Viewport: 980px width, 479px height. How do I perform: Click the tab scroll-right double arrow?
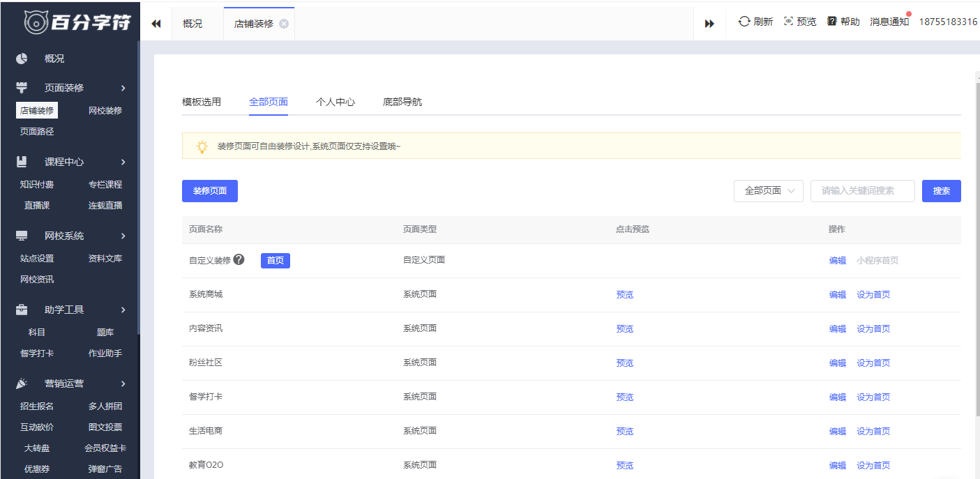pos(709,24)
